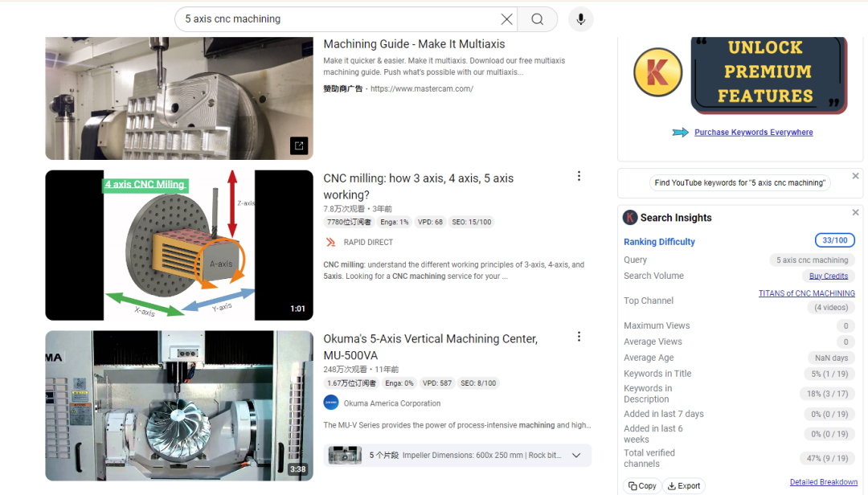Open CNC milling: how 3 axis title
The height and width of the screenshot is (495, 868).
pos(419,186)
